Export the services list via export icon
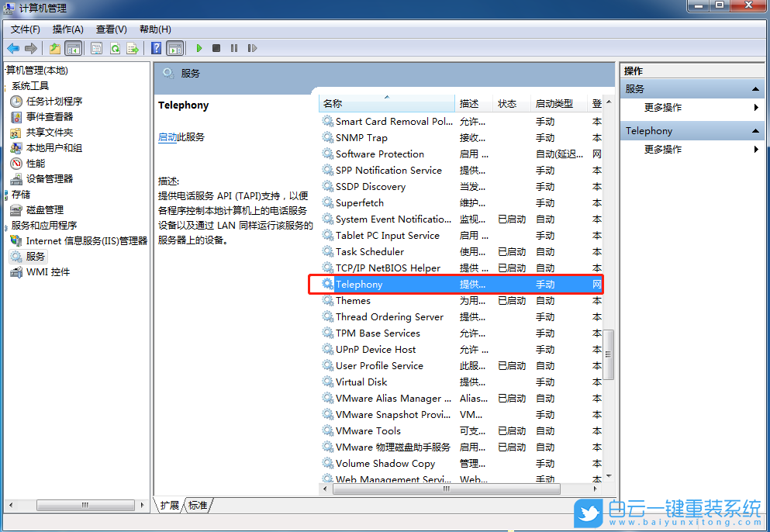The image size is (770, 532). (x=132, y=48)
